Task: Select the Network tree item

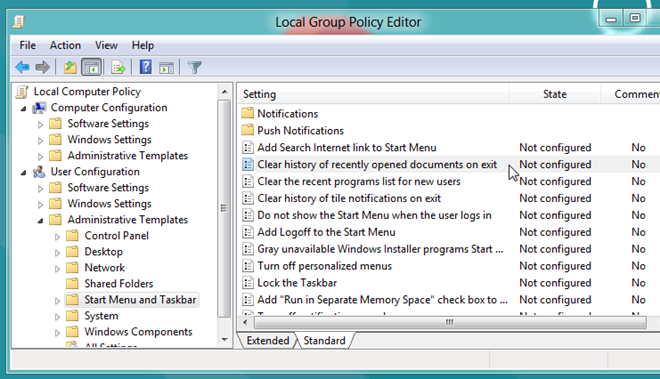Action: click(x=104, y=267)
